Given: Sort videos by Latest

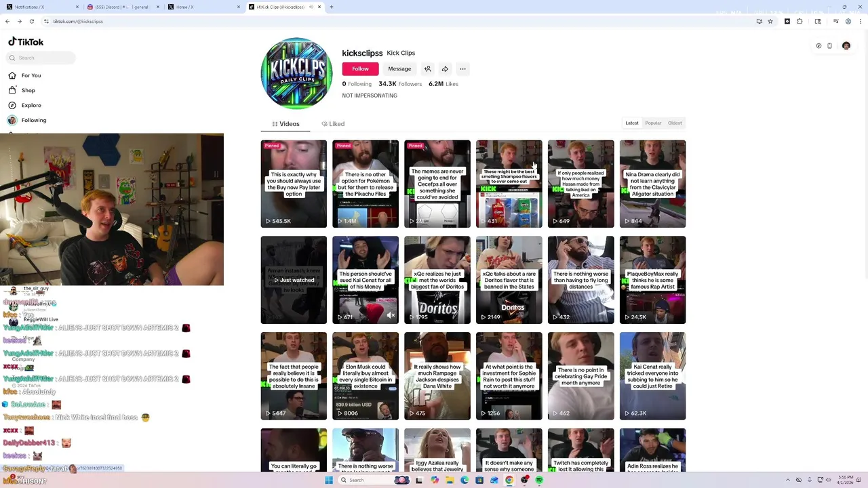Looking at the screenshot, I should [x=632, y=123].
